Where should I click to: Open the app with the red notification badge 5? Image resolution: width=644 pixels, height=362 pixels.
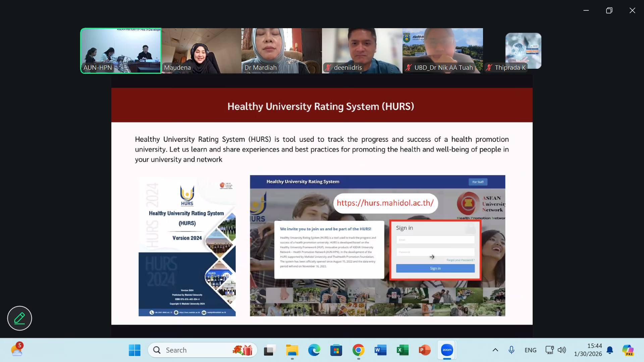17,350
